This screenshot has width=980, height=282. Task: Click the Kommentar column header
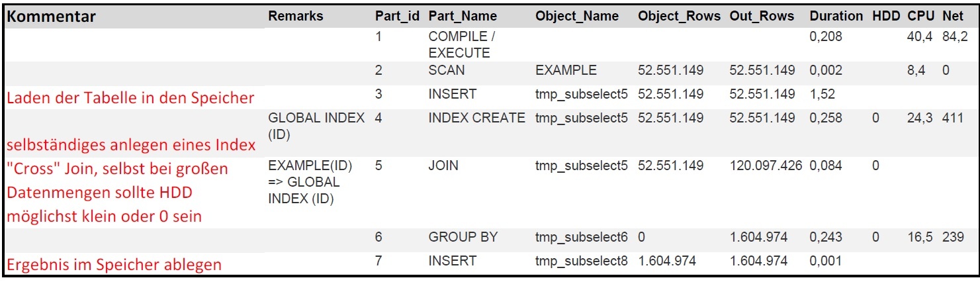point(52,17)
